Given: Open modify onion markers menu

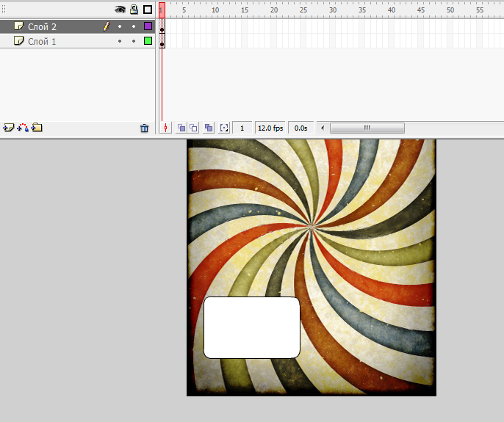Looking at the screenshot, I should [224, 128].
